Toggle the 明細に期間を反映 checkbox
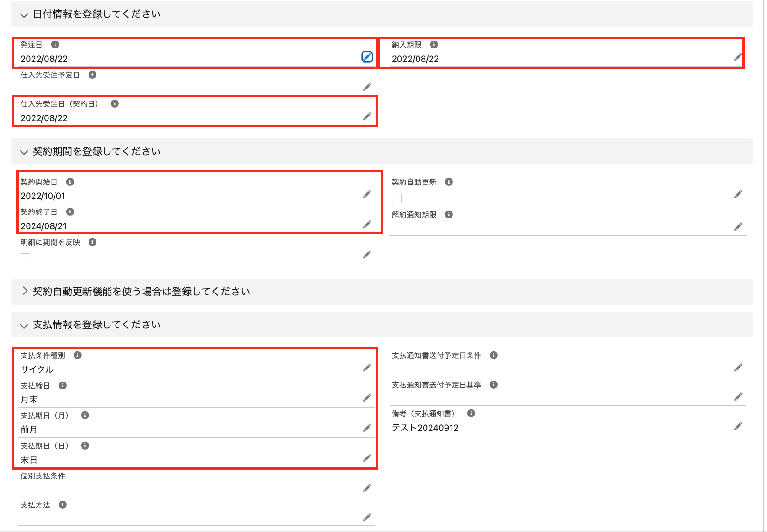The width and height of the screenshot is (767, 532). [26, 258]
